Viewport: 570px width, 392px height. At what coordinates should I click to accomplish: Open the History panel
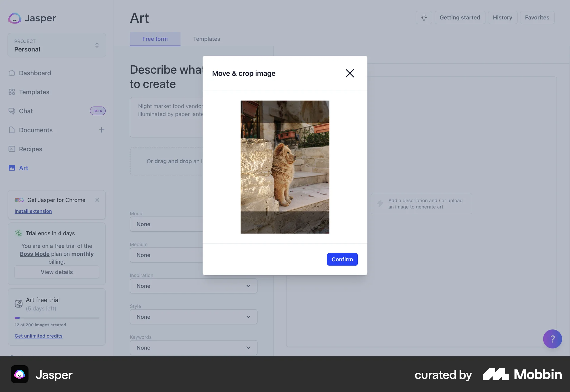pyautogui.click(x=502, y=17)
